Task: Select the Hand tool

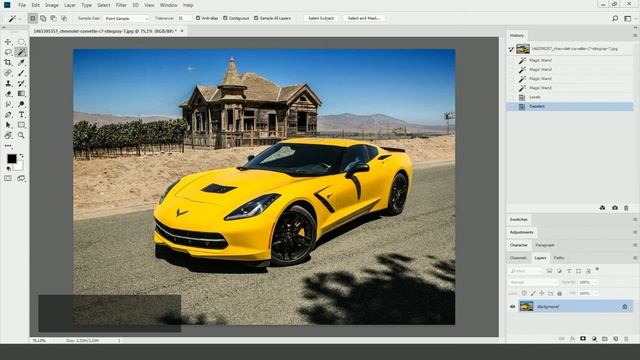Action: [x=8, y=135]
